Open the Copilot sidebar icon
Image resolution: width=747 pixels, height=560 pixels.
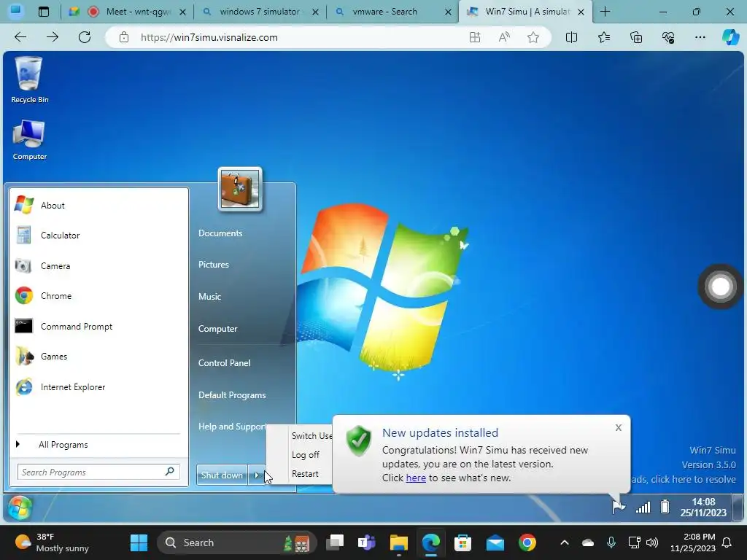pos(731,37)
